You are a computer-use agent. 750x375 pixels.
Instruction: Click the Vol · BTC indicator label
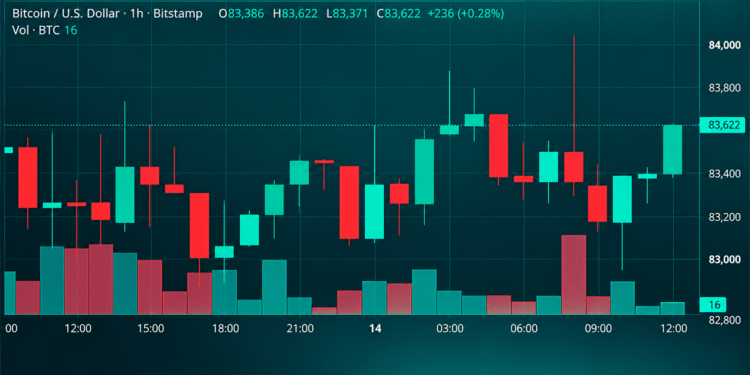point(36,31)
